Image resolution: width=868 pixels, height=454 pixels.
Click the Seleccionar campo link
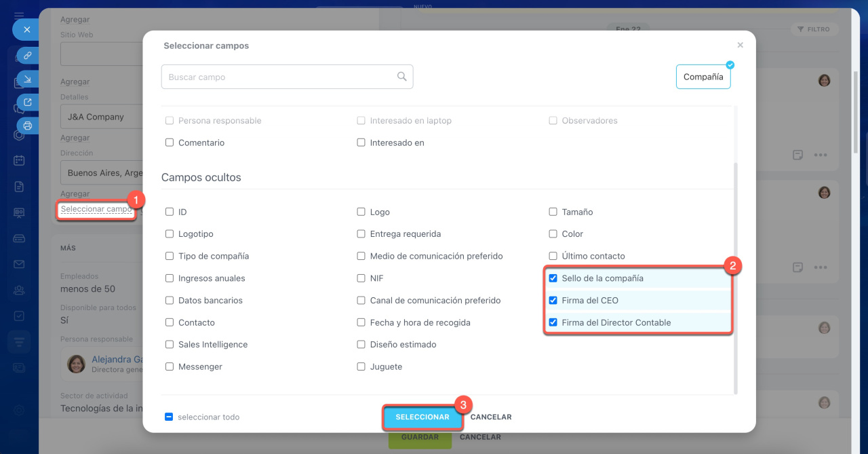tap(96, 209)
